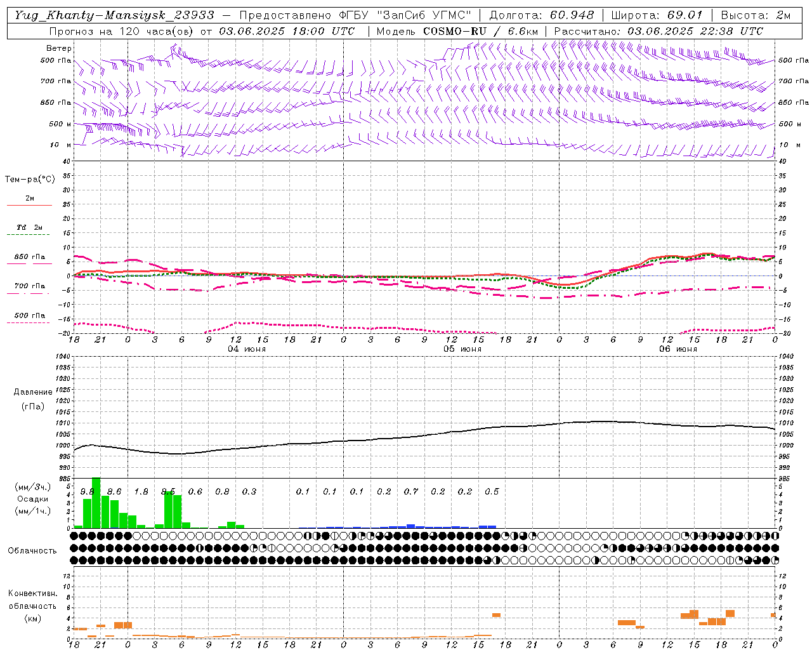Click the 700 гПа temperature legend entry
The height and width of the screenshot is (650, 812).
pyautogui.click(x=30, y=286)
